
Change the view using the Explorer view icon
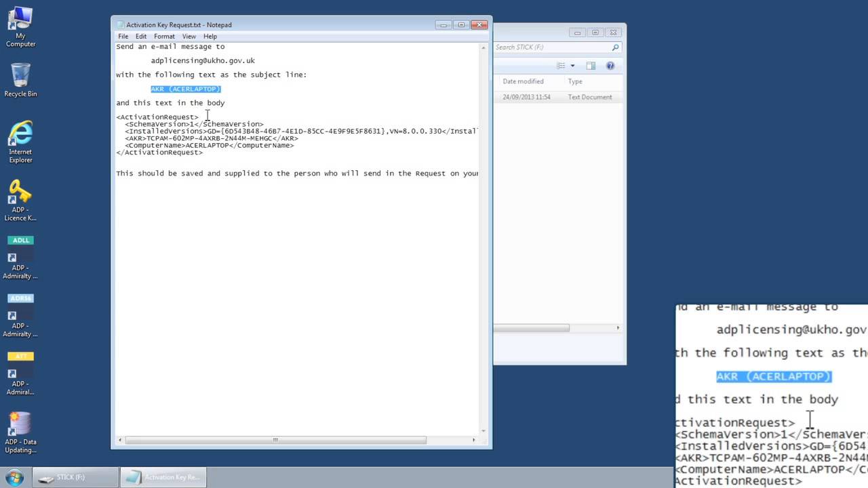(561, 66)
